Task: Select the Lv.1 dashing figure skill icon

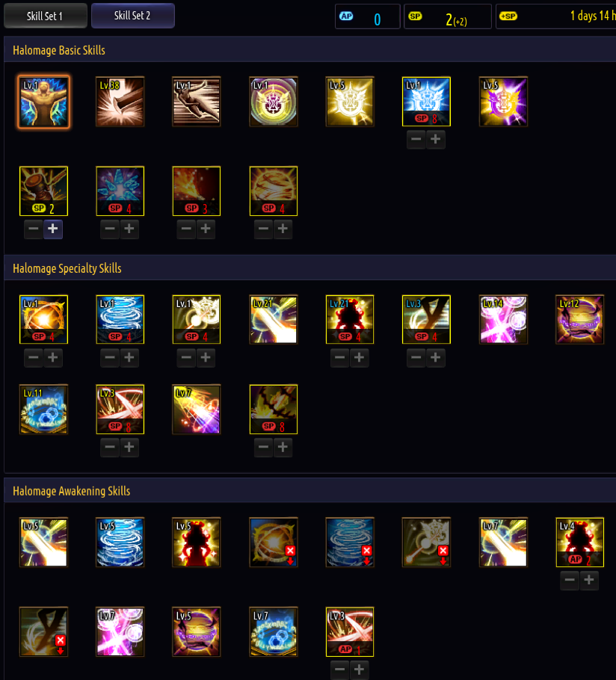Action: 197,102
